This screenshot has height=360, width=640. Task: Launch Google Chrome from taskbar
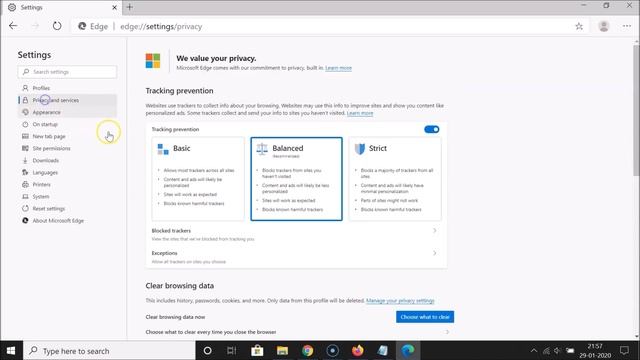(x=307, y=351)
